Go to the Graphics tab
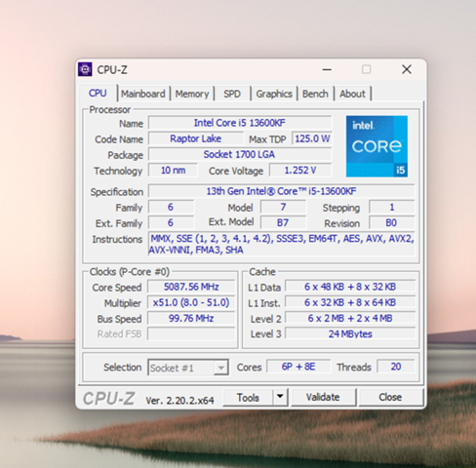 click(x=274, y=94)
